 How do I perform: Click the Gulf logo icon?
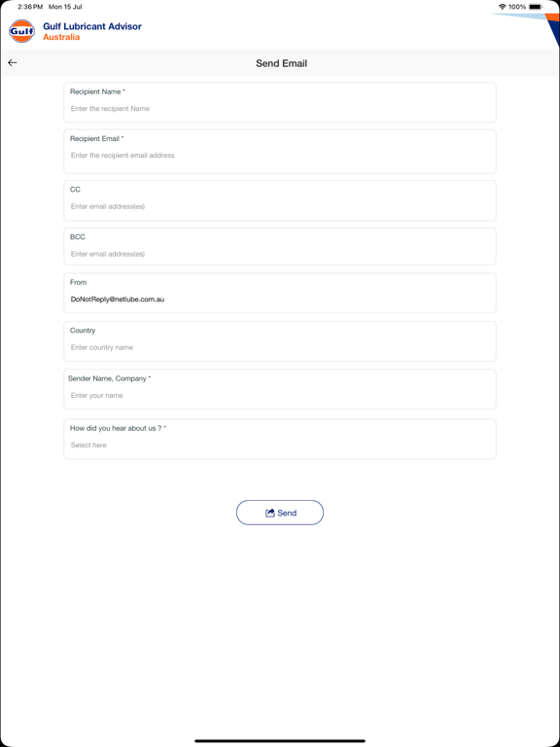coord(22,31)
